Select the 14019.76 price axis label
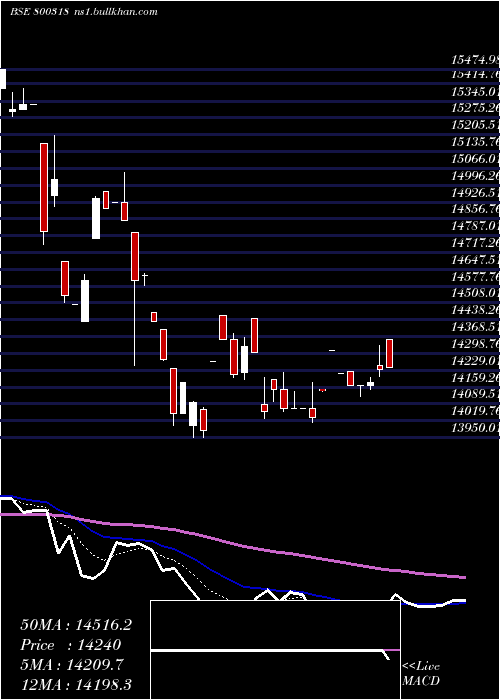 click(x=475, y=411)
